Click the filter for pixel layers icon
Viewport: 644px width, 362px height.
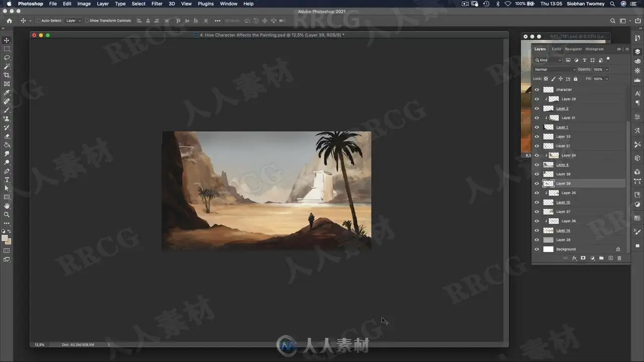[568, 60]
